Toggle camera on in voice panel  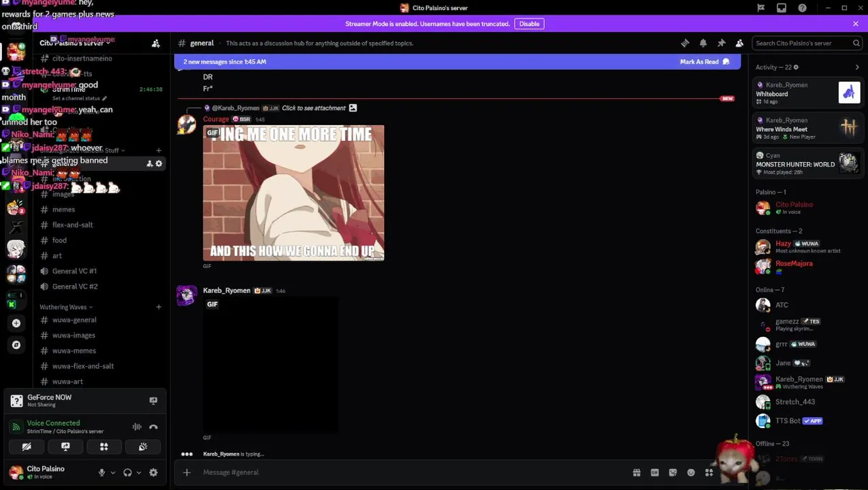(27, 447)
